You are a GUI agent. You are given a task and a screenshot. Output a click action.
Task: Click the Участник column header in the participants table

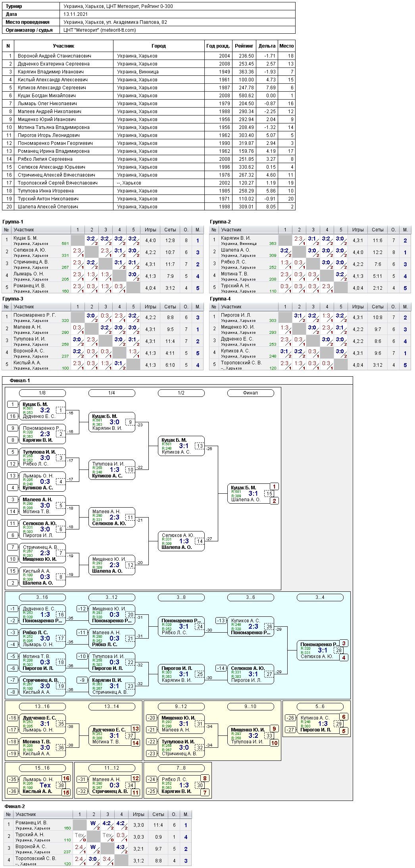tap(63, 46)
